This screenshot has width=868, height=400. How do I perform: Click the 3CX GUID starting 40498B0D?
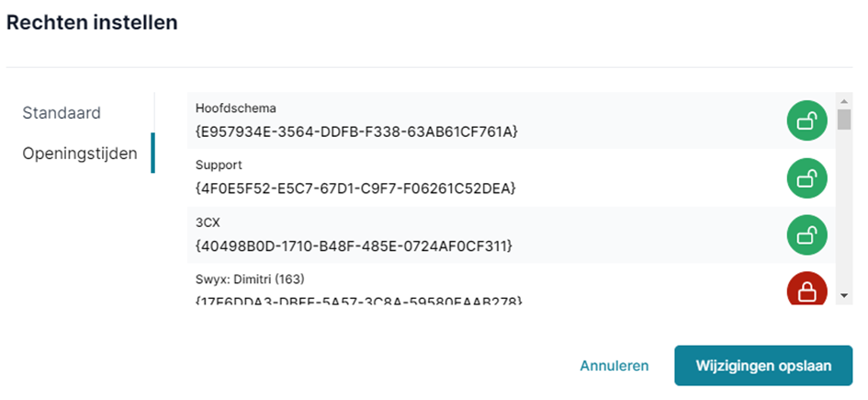(x=354, y=246)
